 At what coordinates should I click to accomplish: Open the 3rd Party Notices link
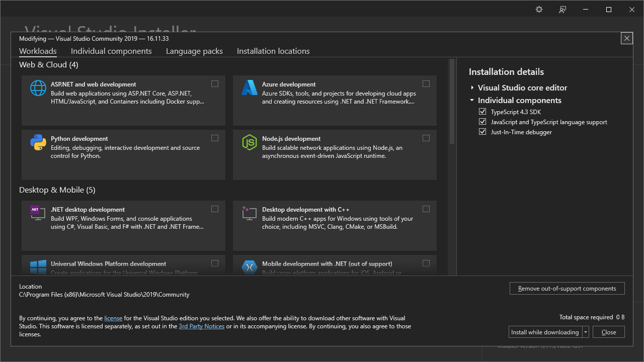[x=201, y=326]
